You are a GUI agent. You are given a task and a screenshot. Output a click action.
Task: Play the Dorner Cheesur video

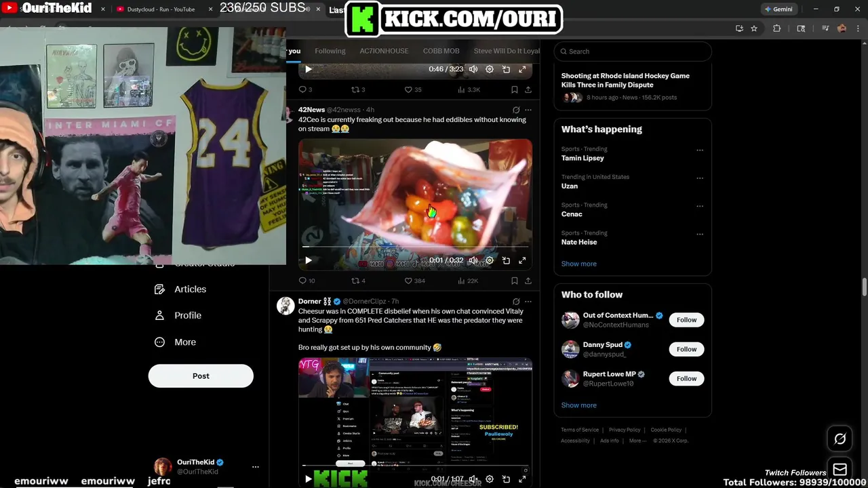tap(308, 479)
